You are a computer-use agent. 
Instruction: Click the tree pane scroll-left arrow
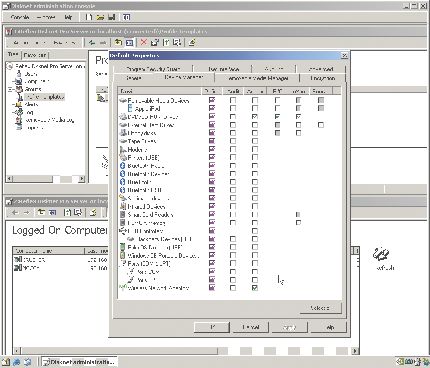coord(9,179)
